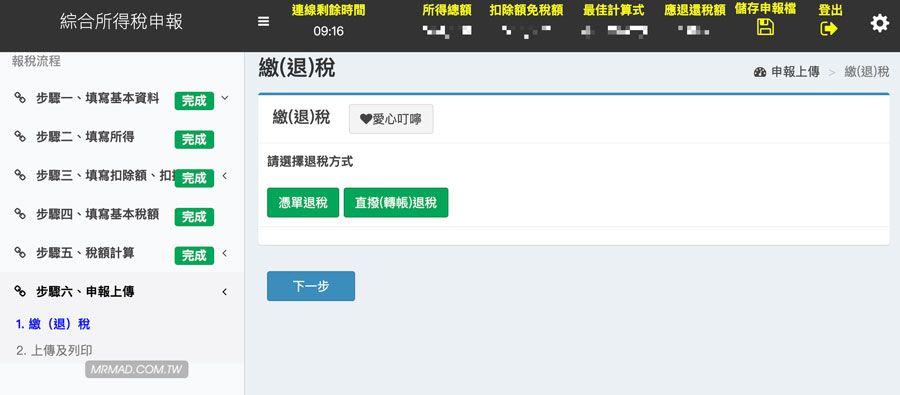Click link icon beside 步驟三、填寫扣除額
Image resolution: width=900 pixels, height=395 pixels.
pos(20,175)
